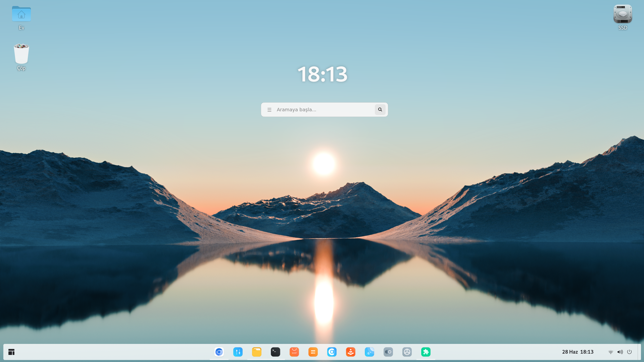This screenshot has height=362, width=644.
Task: Launch the blue sliders mixer app
Action: click(238, 352)
